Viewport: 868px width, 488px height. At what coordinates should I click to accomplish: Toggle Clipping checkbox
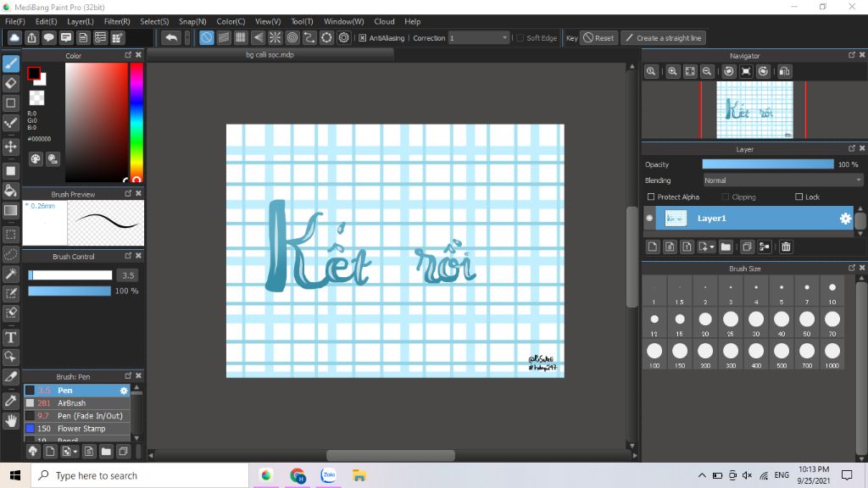pos(726,197)
